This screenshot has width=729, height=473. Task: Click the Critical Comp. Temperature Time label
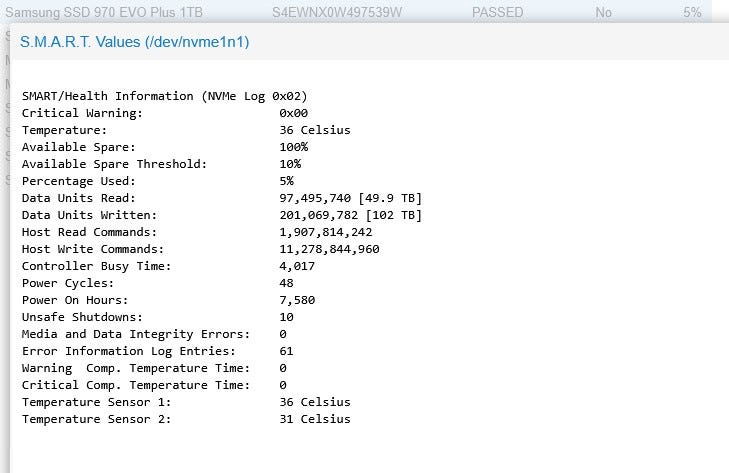click(136, 385)
